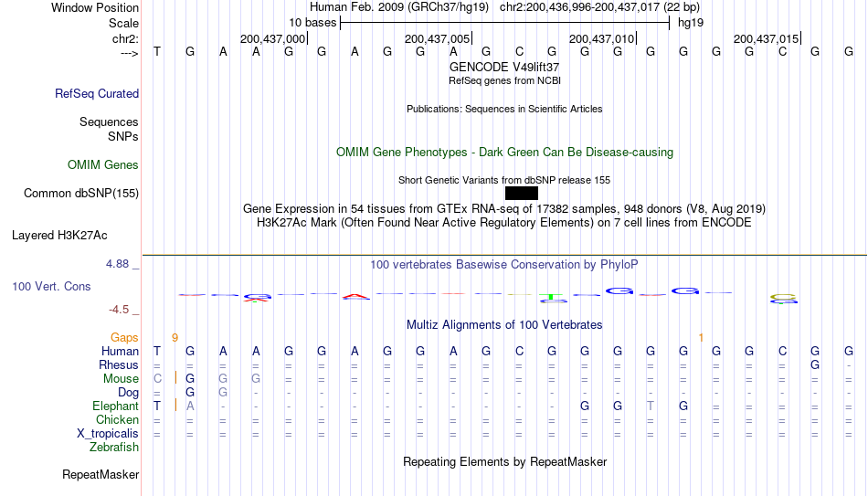Open the OMIM Genes track label
This screenshot has width=868, height=496.
click(103, 165)
